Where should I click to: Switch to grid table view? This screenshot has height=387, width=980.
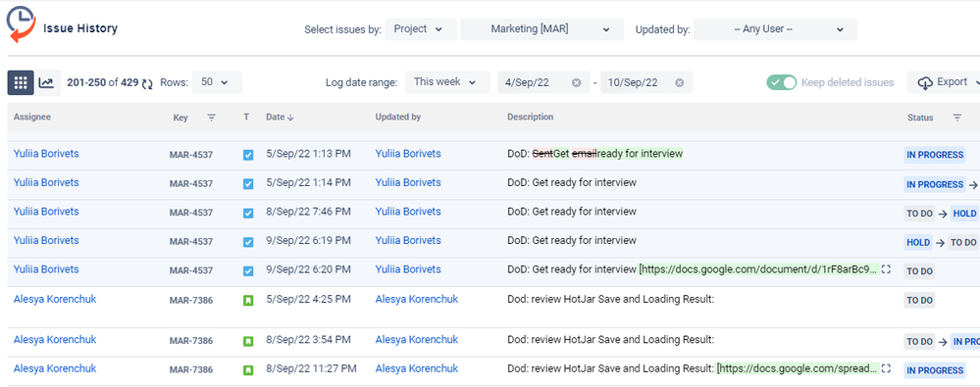tap(21, 82)
